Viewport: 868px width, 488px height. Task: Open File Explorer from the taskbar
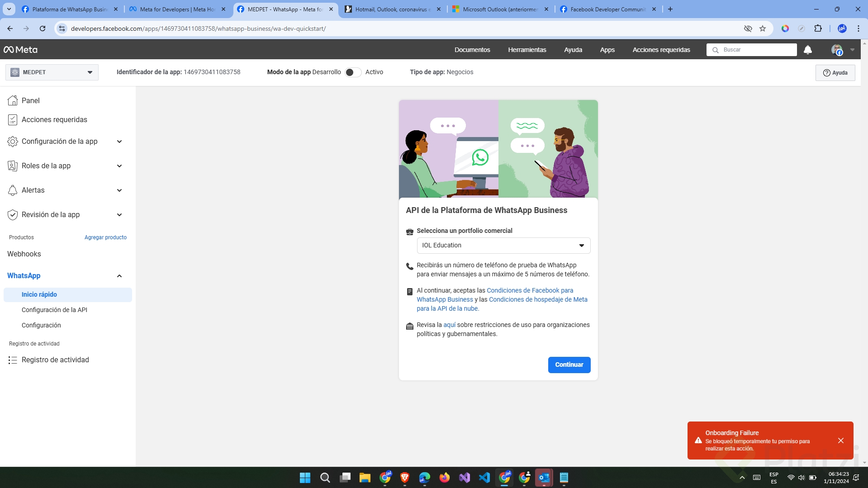tap(365, 478)
